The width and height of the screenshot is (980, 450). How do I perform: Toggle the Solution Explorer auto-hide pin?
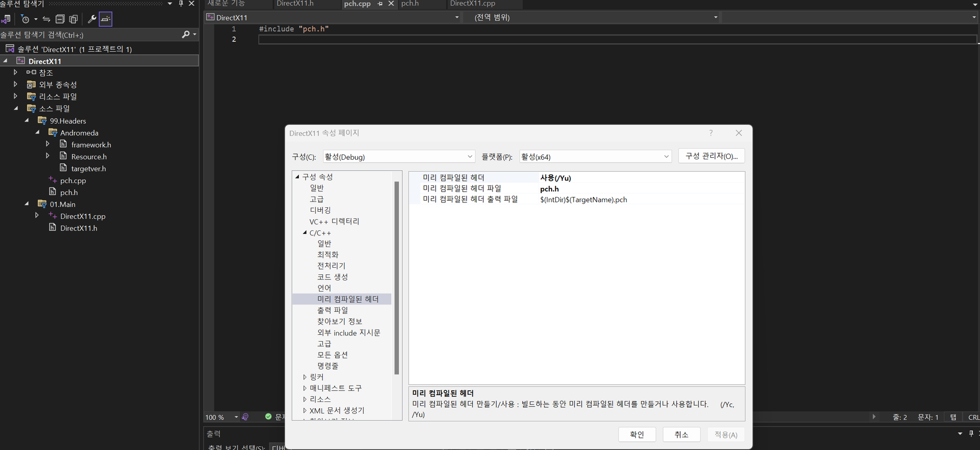[x=181, y=3]
